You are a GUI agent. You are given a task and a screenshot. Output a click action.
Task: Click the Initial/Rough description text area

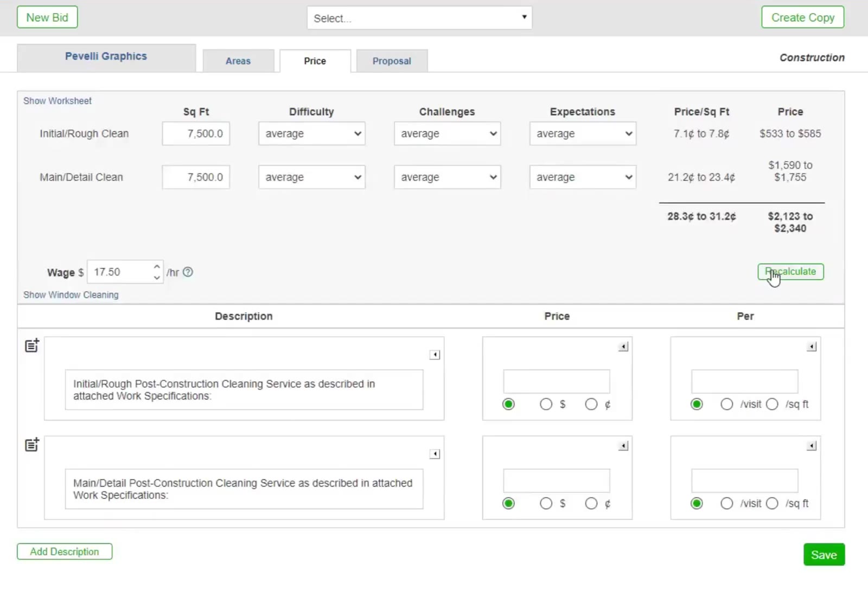point(244,390)
